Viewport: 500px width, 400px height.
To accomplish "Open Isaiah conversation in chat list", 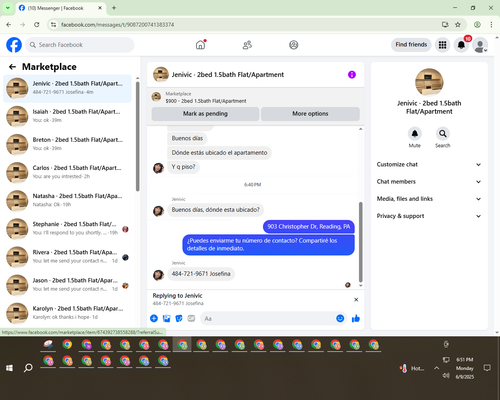I will (68, 116).
